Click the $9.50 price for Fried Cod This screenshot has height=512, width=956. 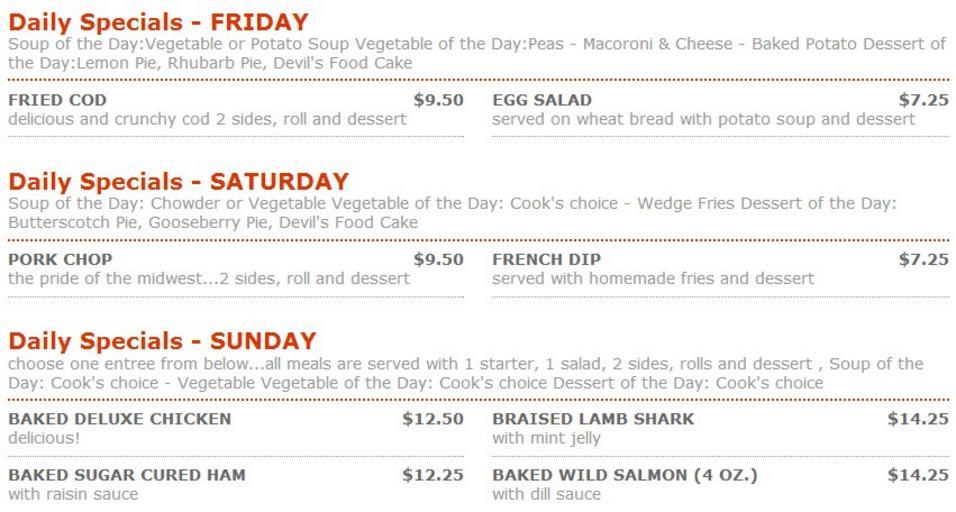[438, 100]
